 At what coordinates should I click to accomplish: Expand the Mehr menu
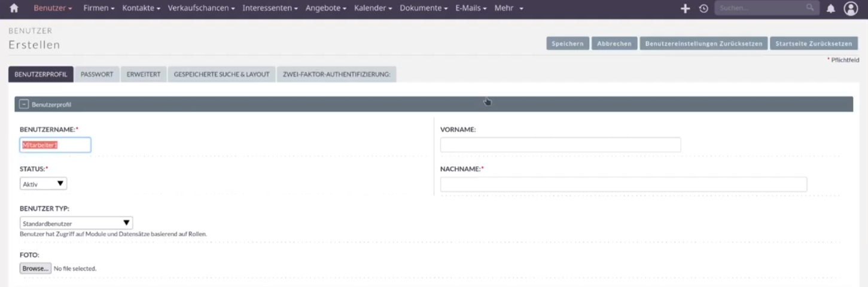click(x=508, y=8)
